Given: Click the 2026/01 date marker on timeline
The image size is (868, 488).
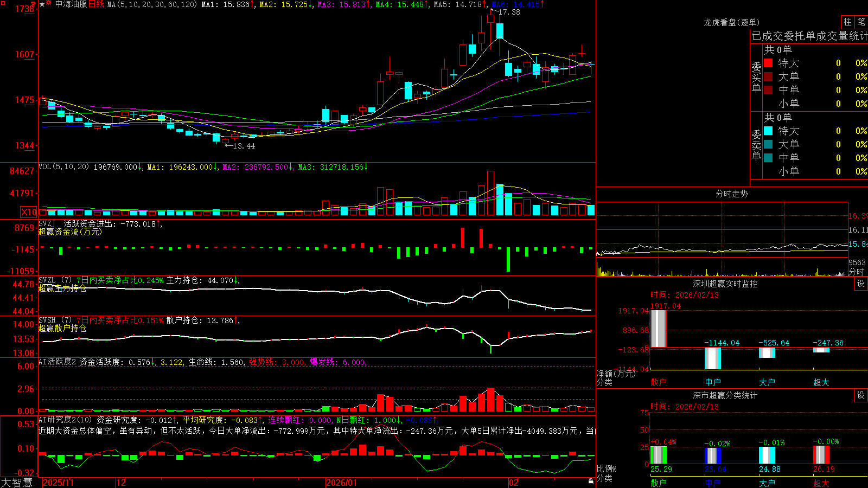Looking at the screenshot, I should pyautogui.click(x=342, y=483).
